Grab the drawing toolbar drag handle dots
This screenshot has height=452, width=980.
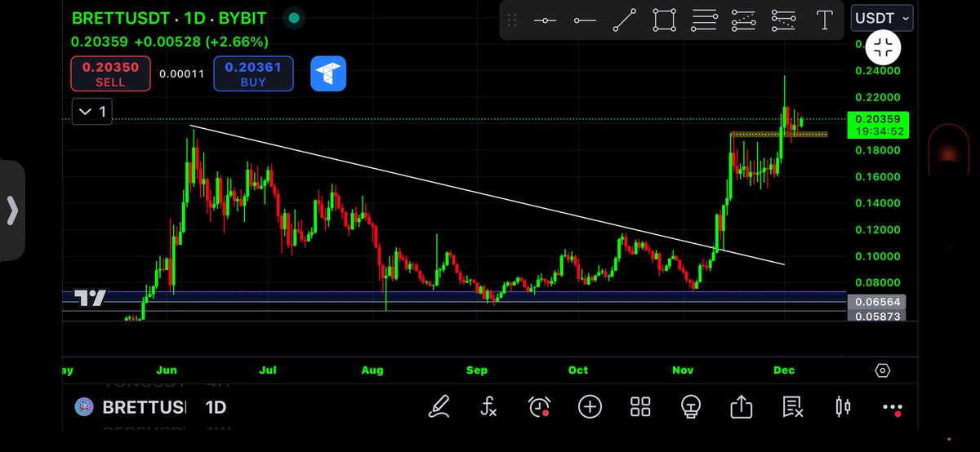pos(512,20)
